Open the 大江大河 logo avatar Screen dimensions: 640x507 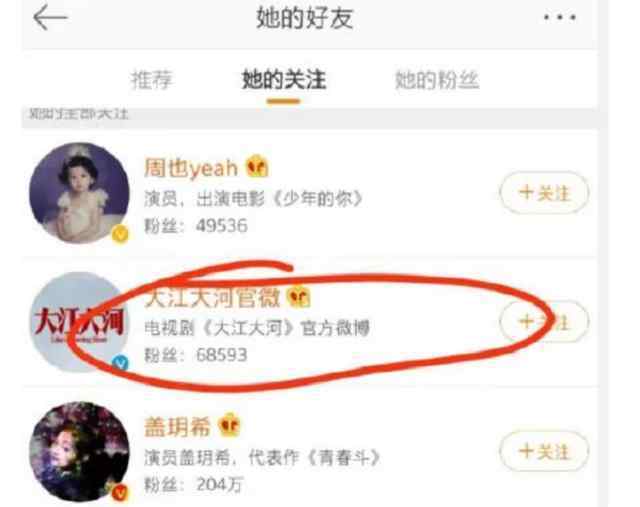79,322
